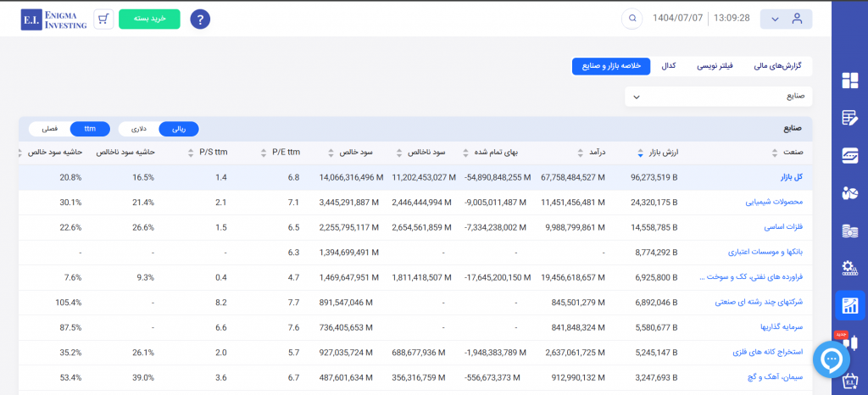Viewport: 868px width, 395px height.
Task: Select the ttm period toggle
Action: [x=90, y=129]
